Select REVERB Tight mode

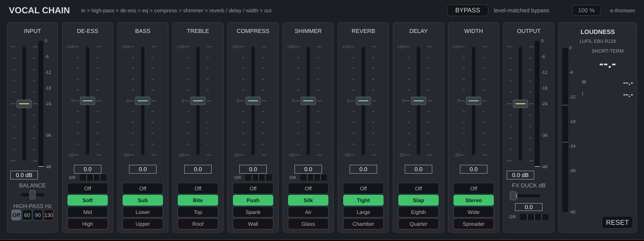363,200
